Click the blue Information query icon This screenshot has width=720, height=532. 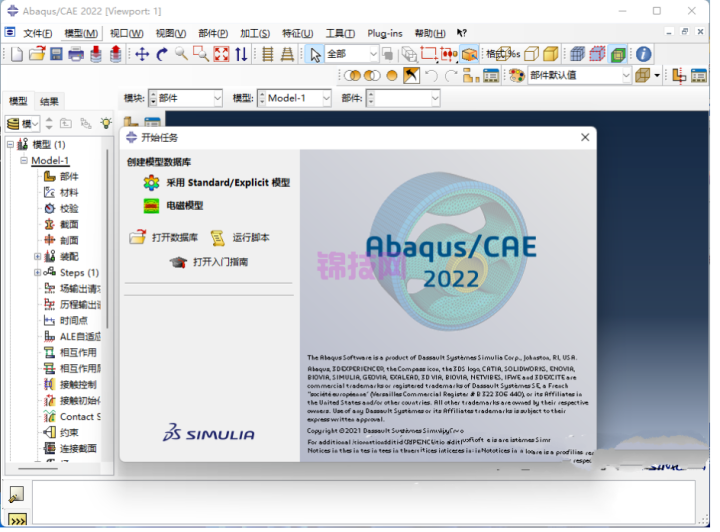[x=643, y=54]
